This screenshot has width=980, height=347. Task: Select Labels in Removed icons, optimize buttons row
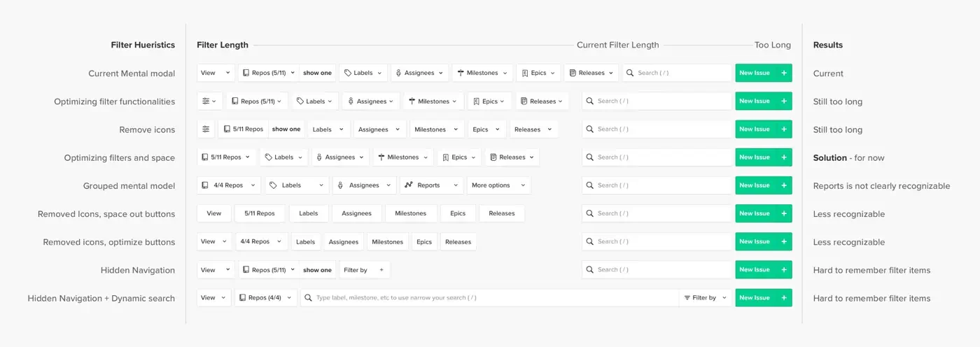tap(306, 241)
